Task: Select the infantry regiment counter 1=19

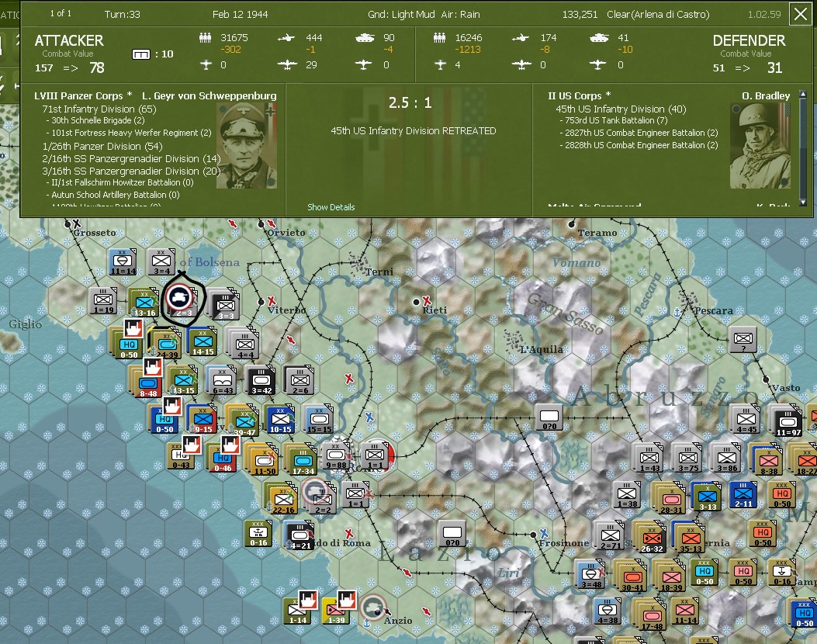Action: click(x=102, y=301)
